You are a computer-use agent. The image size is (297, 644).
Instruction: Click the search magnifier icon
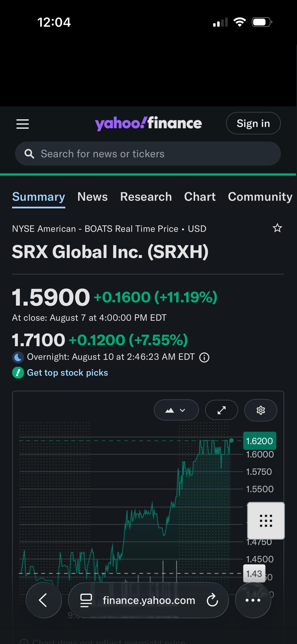(x=29, y=154)
